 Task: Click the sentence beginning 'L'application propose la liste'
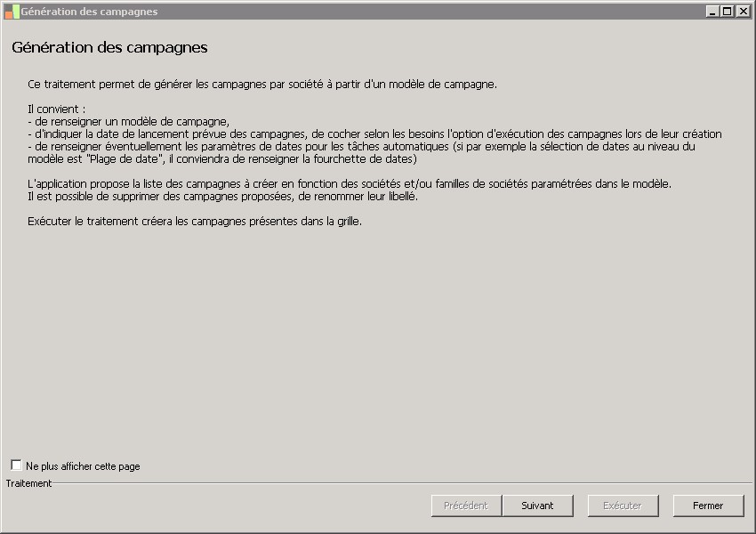pyautogui.click(x=349, y=184)
